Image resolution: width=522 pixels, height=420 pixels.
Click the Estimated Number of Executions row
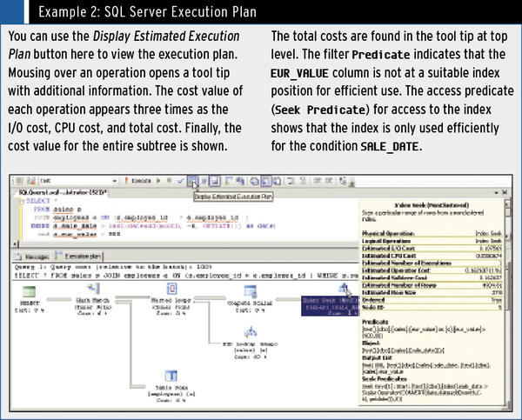coord(432,263)
